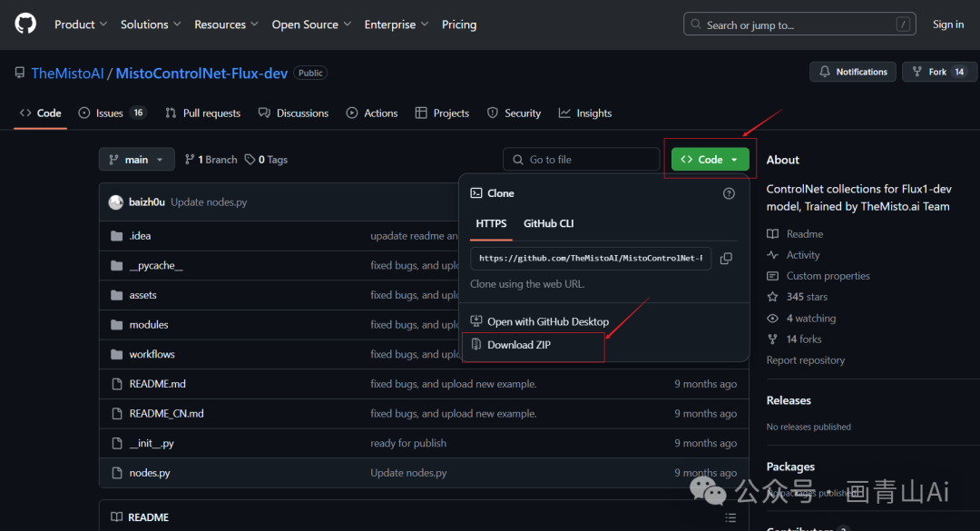Image resolution: width=980 pixels, height=531 pixels.
Task: Click the search magnifier icon in header
Action: pos(696,25)
